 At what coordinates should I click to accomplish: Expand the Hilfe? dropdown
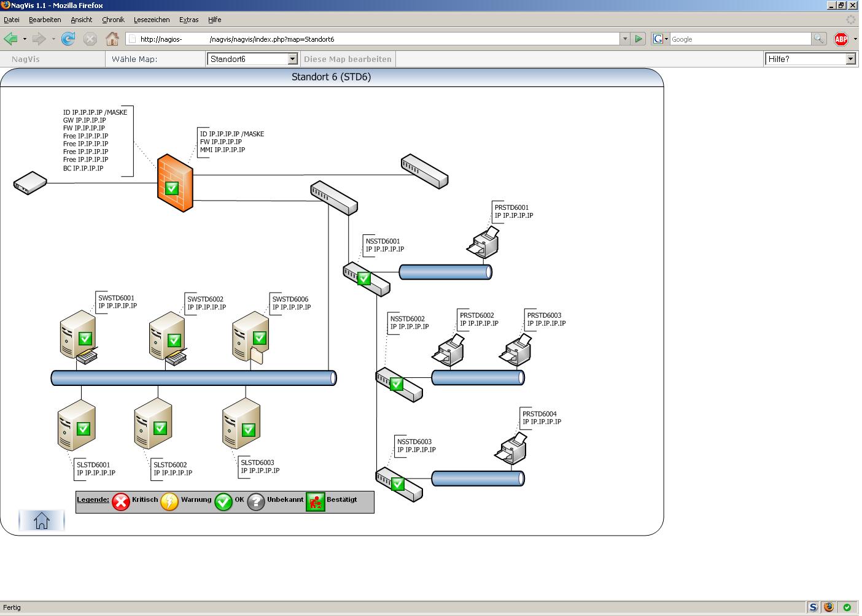(810, 59)
